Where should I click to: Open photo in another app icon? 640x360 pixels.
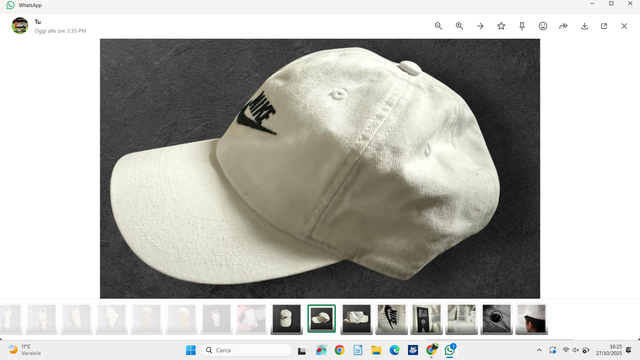coord(604,26)
